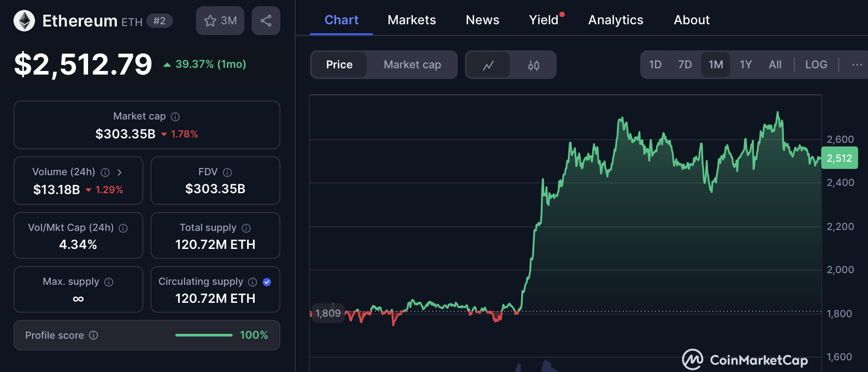Set chart range to 1D
Screen dimensions: 868x372
[655, 65]
